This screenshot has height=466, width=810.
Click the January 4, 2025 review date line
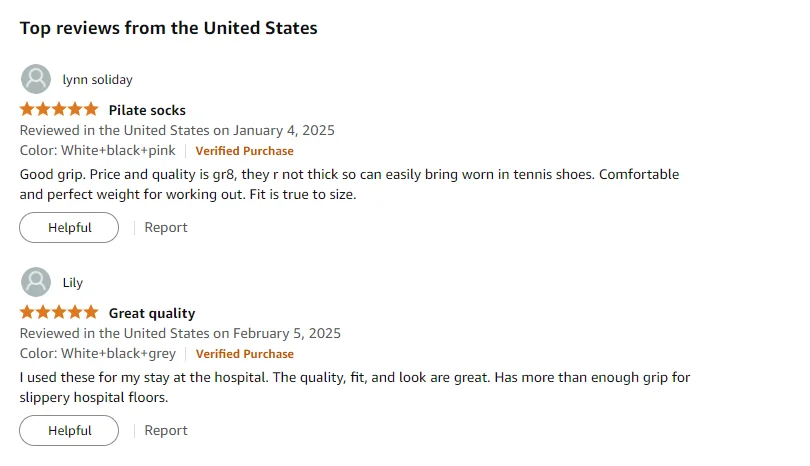click(x=177, y=130)
